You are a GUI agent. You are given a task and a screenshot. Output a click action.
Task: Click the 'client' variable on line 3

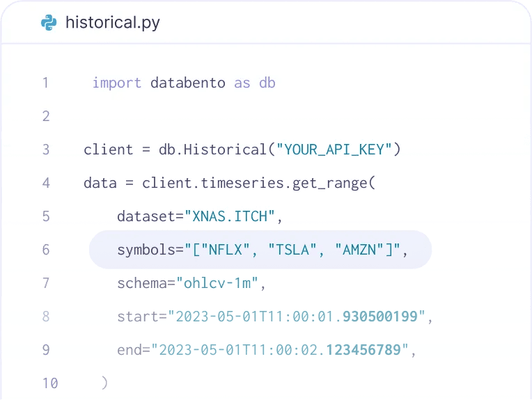pyautogui.click(x=108, y=150)
